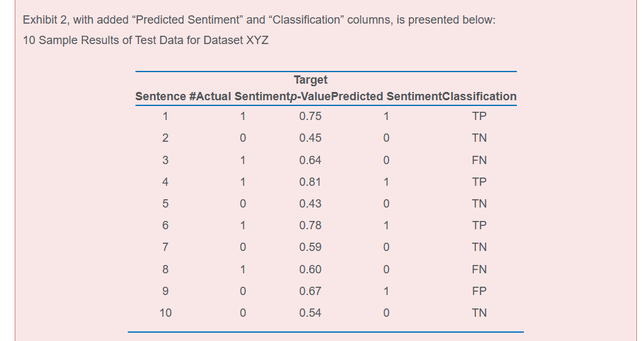Click the "p-Value" column header
Screen dimensions: 644x341
click(x=310, y=96)
